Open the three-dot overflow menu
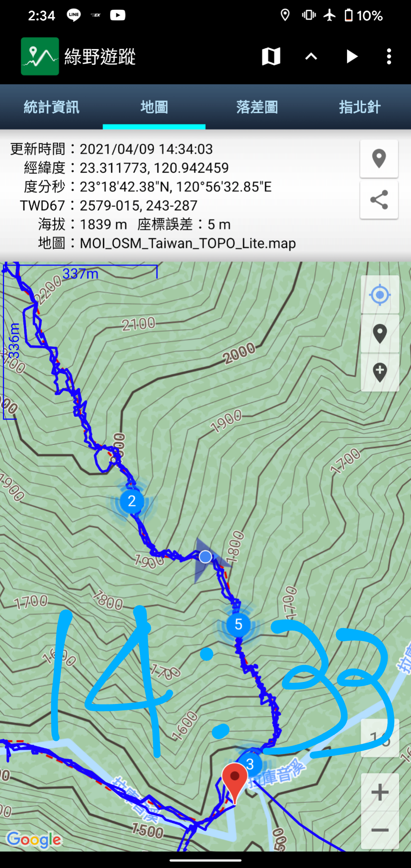The height and width of the screenshot is (868, 411). 389,56
